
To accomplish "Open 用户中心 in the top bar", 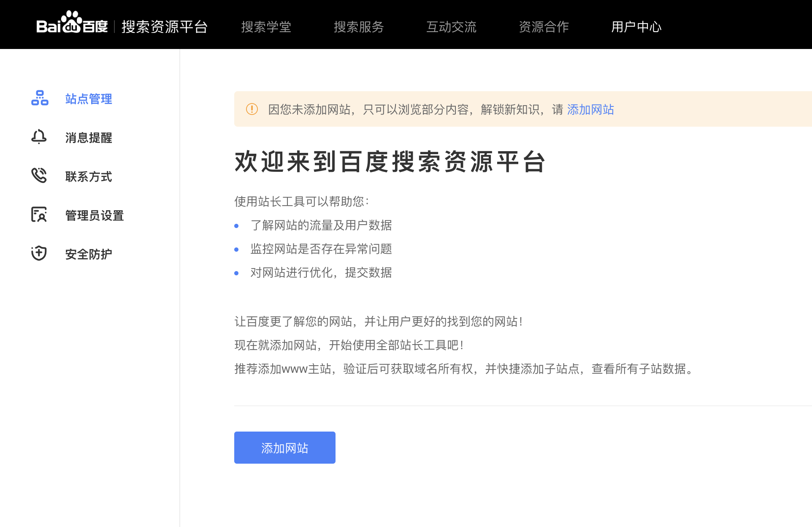I will [636, 27].
